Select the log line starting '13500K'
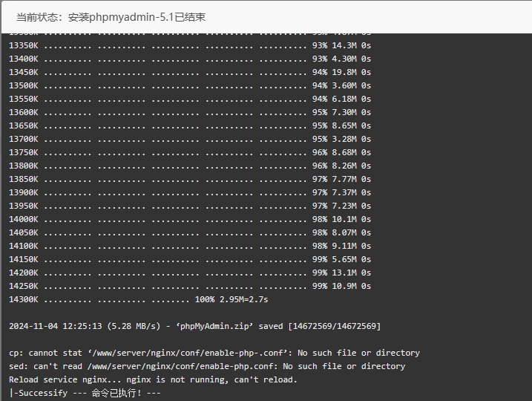 pyautogui.click(x=190, y=85)
